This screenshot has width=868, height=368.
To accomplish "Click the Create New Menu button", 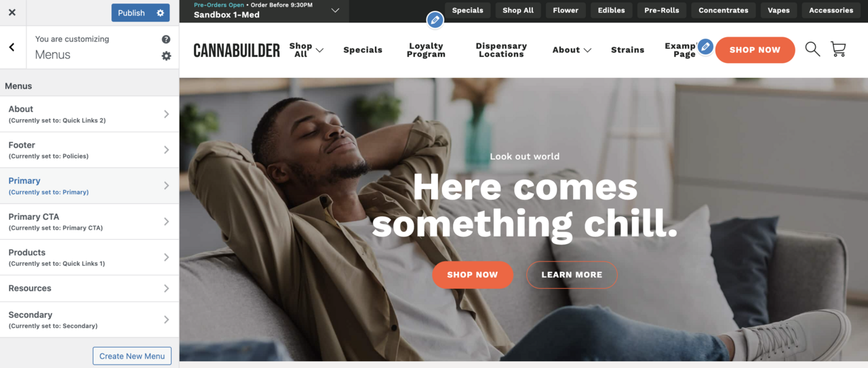I will click(132, 356).
